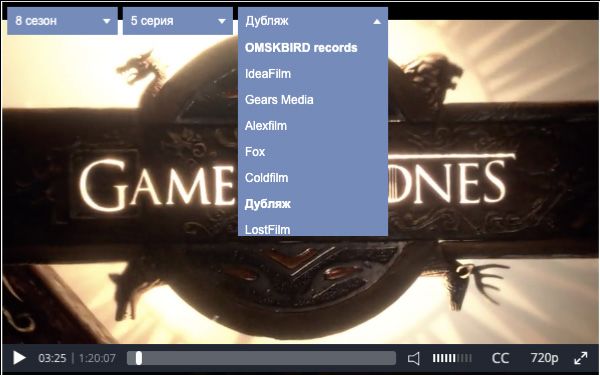Open the 8 сезон season dropdown
The width and height of the screenshot is (600, 375).
pyautogui.click(x=62, y=21)
